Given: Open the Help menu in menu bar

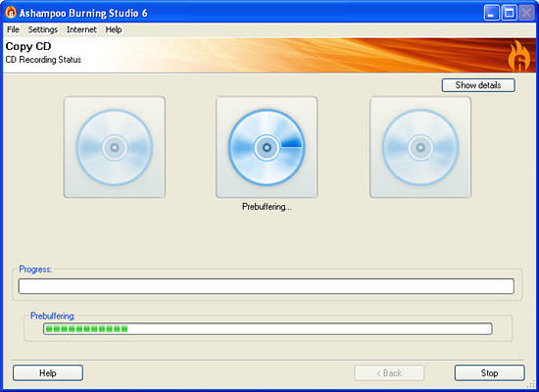Looking at the screenshot, I should [114, 29].
